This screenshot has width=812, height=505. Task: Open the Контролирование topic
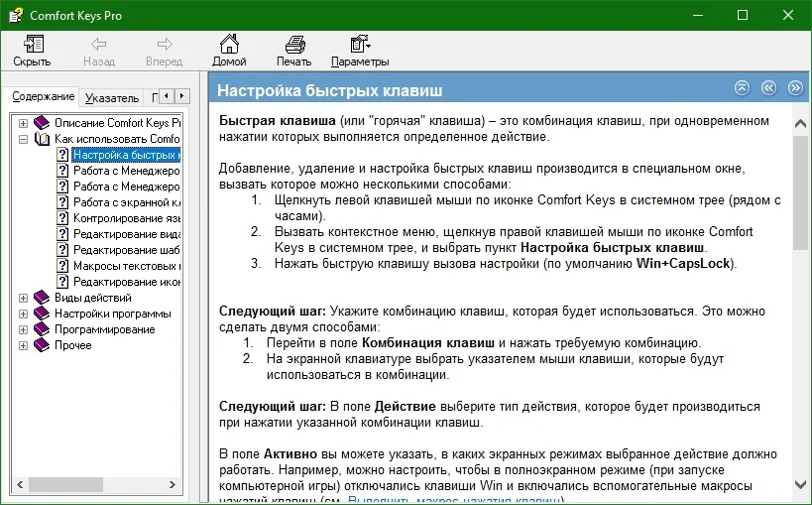tap(126, 218)
